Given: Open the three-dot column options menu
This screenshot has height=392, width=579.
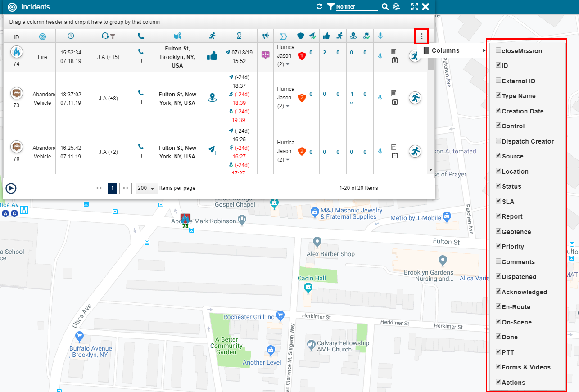Looking at the screenshot, I should [x=421, y=36].
